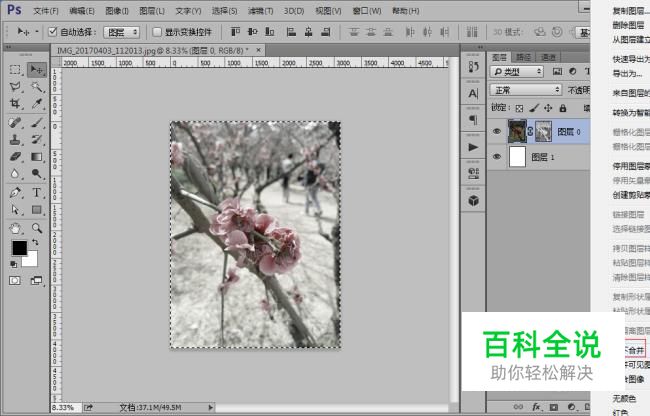Open the Character panel icon
Viewport: 650px width, 416px height.
click(x=473, y=94)
